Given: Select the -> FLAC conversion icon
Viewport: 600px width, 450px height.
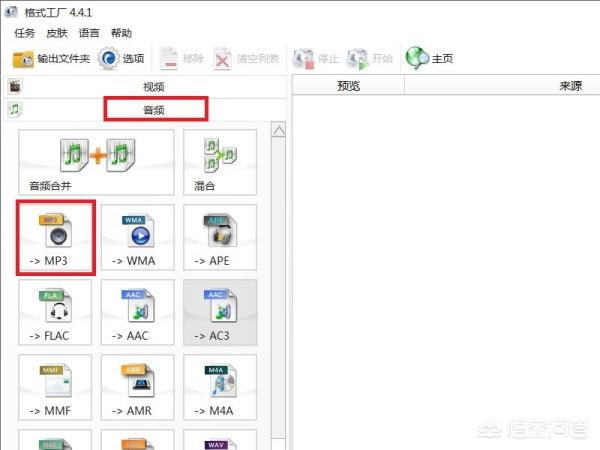Looking at the screenshot, I should coord(55,311).
